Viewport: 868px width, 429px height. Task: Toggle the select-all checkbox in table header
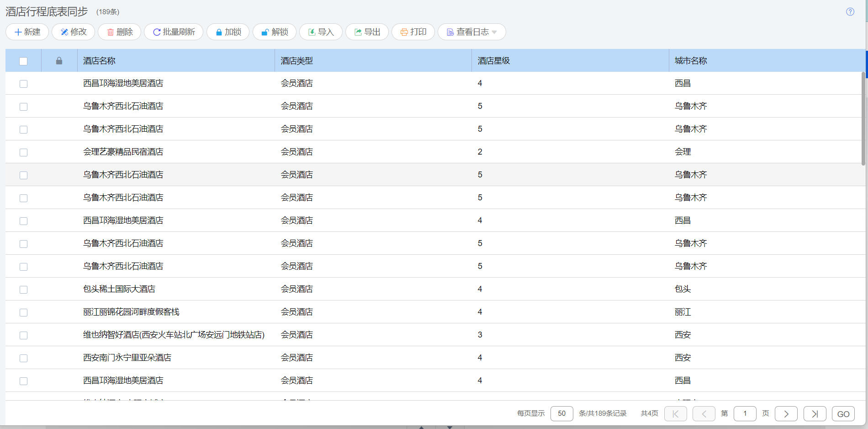(23, 61)
